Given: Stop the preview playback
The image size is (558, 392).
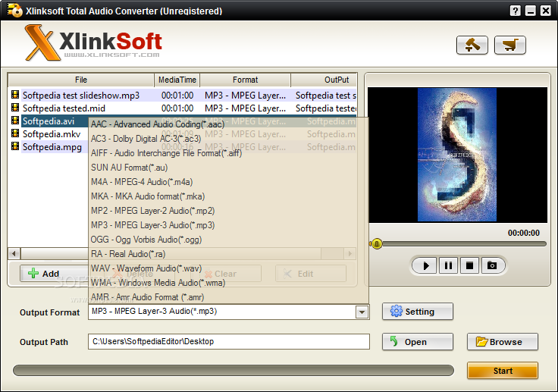Looking at the screenshot, I should 470,265.
